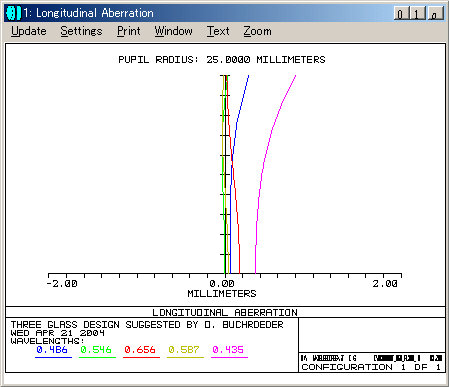
Task: Open the Update menu
Action: point(29,31)
